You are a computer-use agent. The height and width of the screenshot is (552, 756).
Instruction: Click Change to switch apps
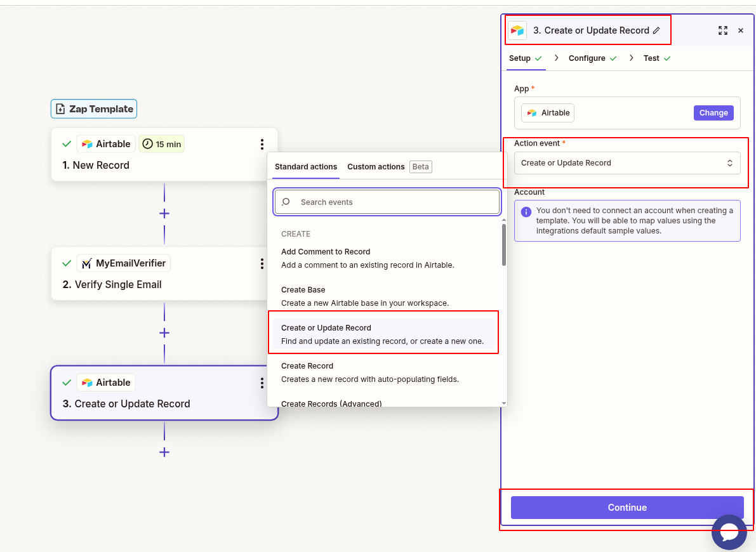(x=713, y=112)
